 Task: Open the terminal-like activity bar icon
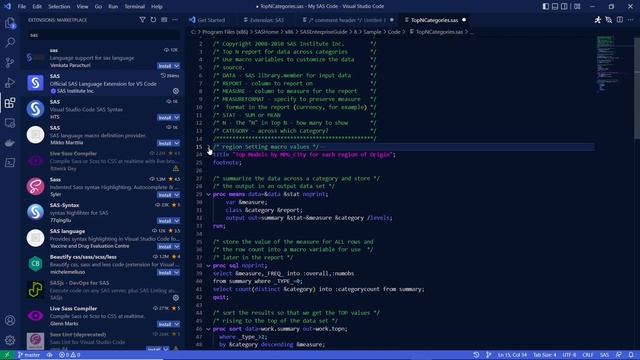(10, 162)
